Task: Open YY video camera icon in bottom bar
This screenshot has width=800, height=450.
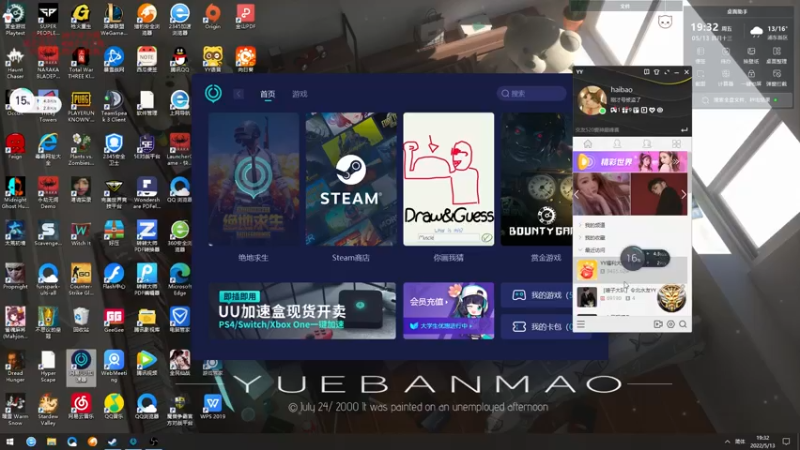Action: (x=658, y=324)
